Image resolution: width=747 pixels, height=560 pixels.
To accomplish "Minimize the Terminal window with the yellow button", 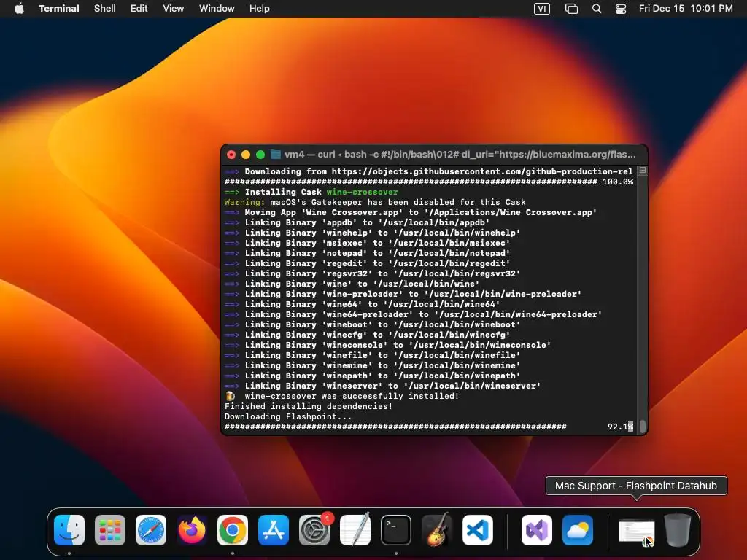I will [246, 155].
